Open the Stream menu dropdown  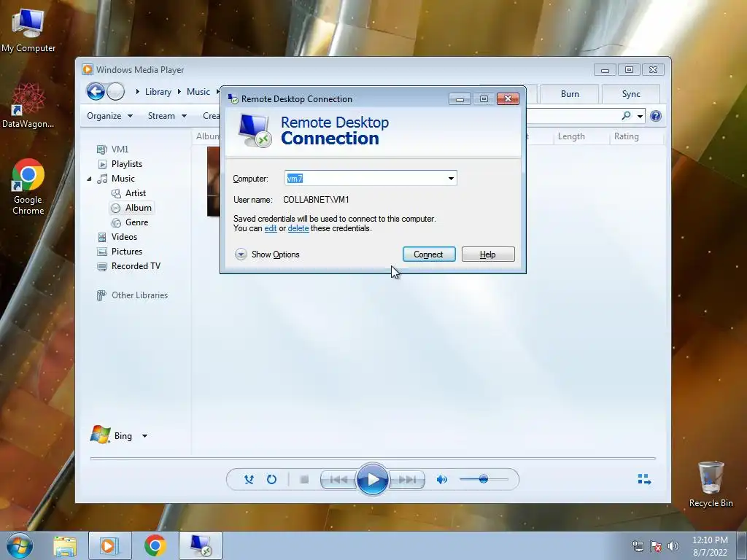coord(167,116)
